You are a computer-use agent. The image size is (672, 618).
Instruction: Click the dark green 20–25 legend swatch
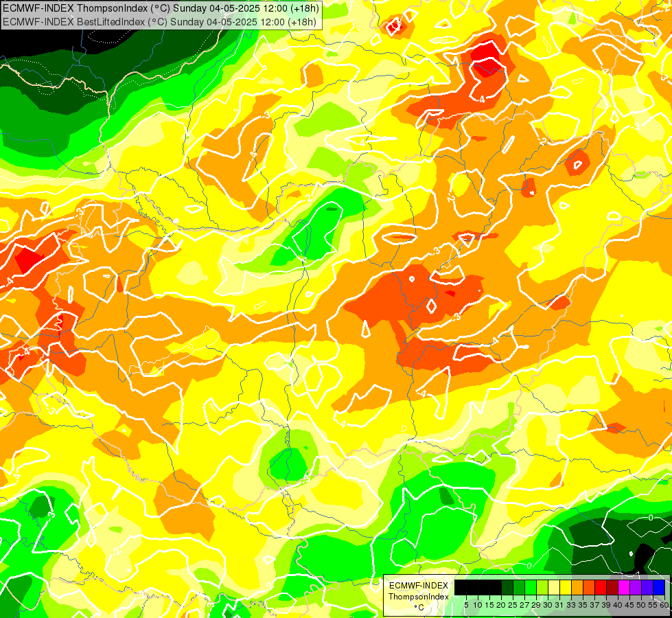507,588
